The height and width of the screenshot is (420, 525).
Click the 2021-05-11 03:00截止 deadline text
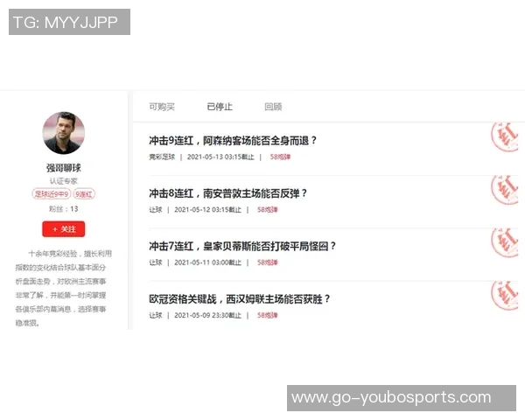(207, 262)
